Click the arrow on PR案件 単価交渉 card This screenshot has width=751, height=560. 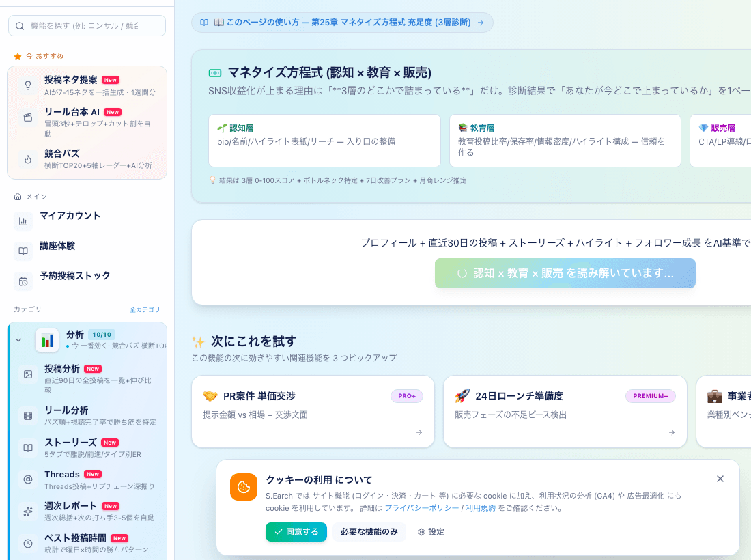tap(419, 432)
